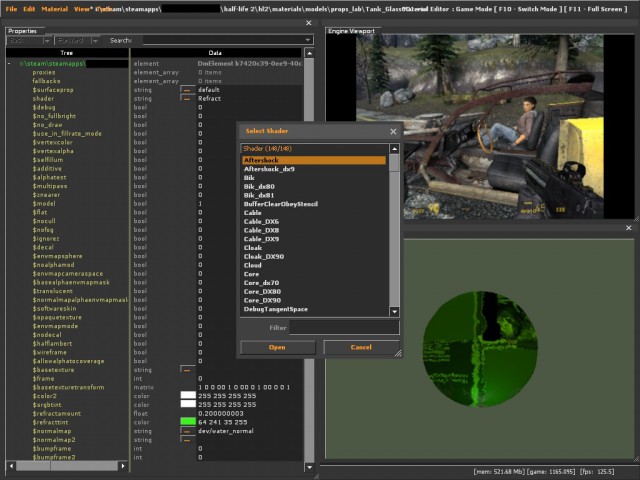
Task: Close the material preview panel
Action: 629,228
